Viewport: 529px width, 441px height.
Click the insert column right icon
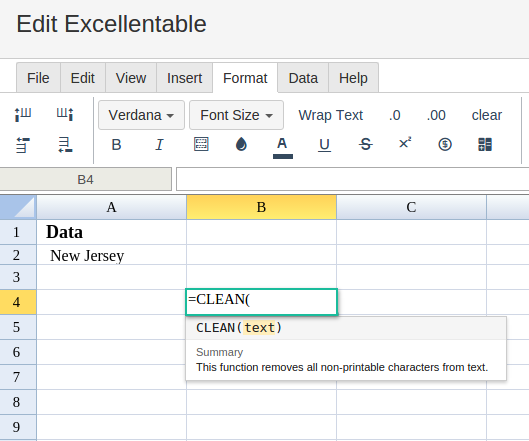(x=65, y=114)
